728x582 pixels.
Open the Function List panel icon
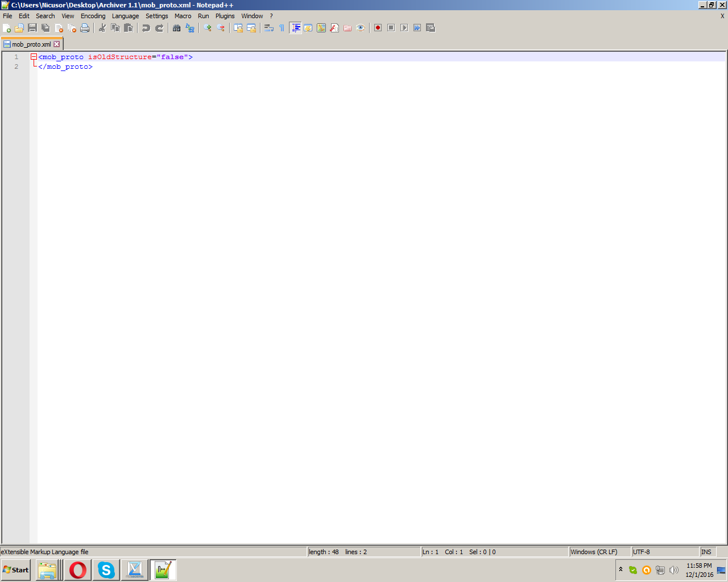[x=334, y=28]
